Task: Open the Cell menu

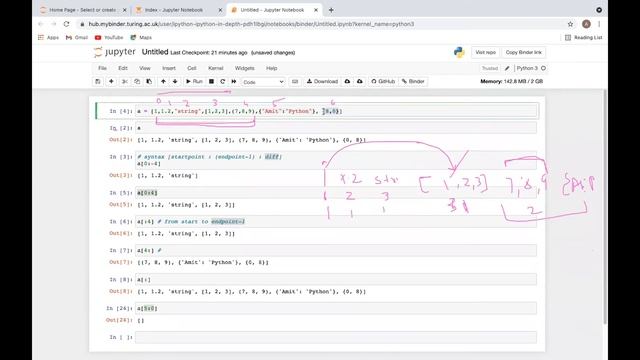Action: (x=192, y=68)
